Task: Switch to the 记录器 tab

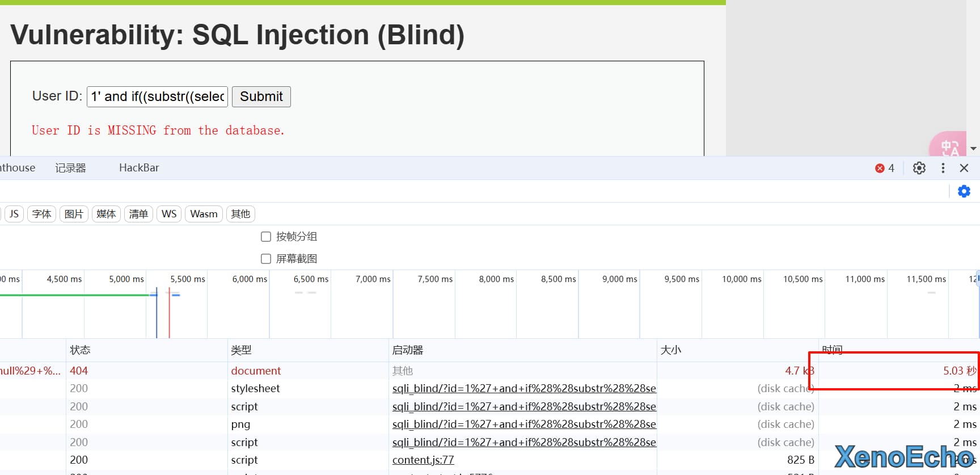Action: 70,168
